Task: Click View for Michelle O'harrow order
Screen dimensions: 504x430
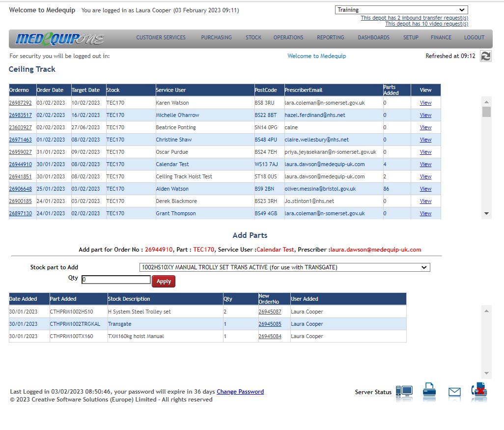Action: pos(425,115)
